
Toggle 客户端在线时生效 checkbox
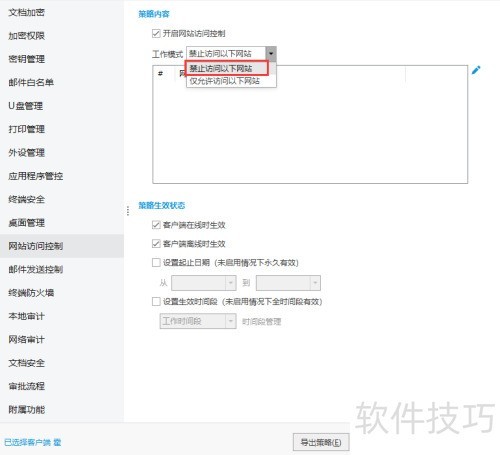coord(156,225)
